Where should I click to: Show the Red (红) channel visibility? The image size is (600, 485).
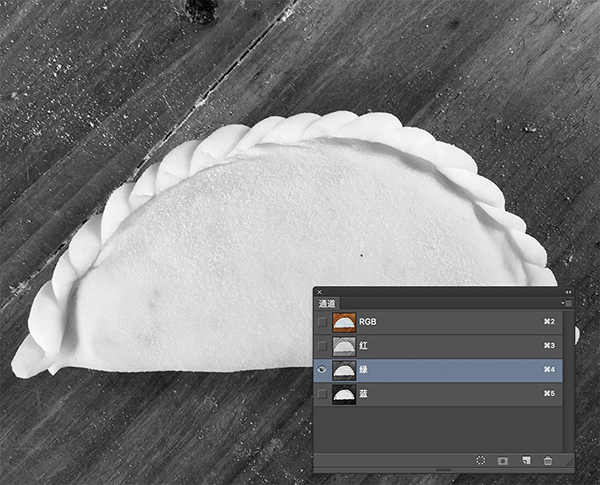click(x=321, y=346)
